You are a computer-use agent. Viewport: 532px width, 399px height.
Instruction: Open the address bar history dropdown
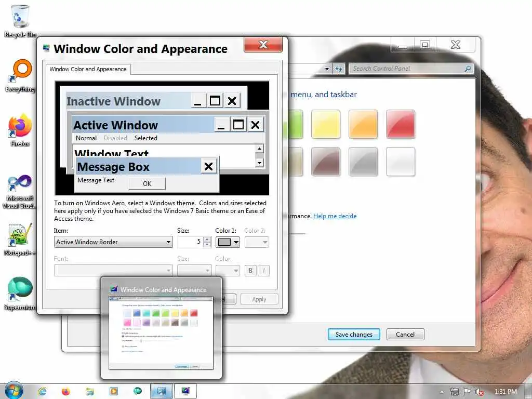pos(327,69)
